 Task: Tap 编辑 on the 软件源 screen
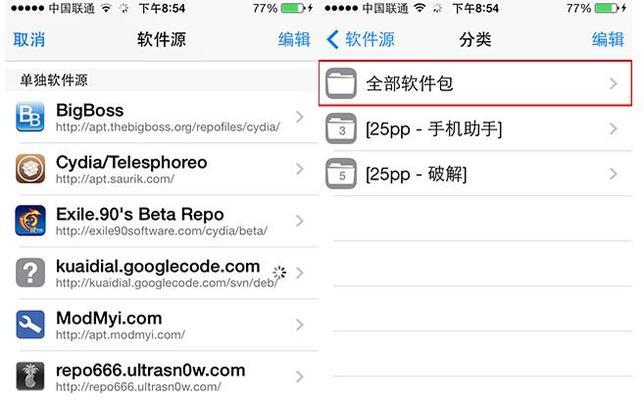(294, 40)
